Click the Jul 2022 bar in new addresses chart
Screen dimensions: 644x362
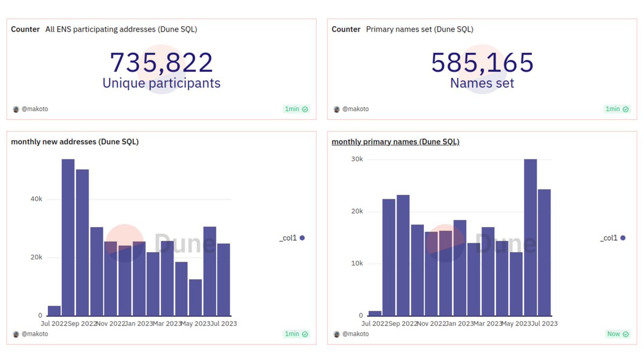[54, 311]
